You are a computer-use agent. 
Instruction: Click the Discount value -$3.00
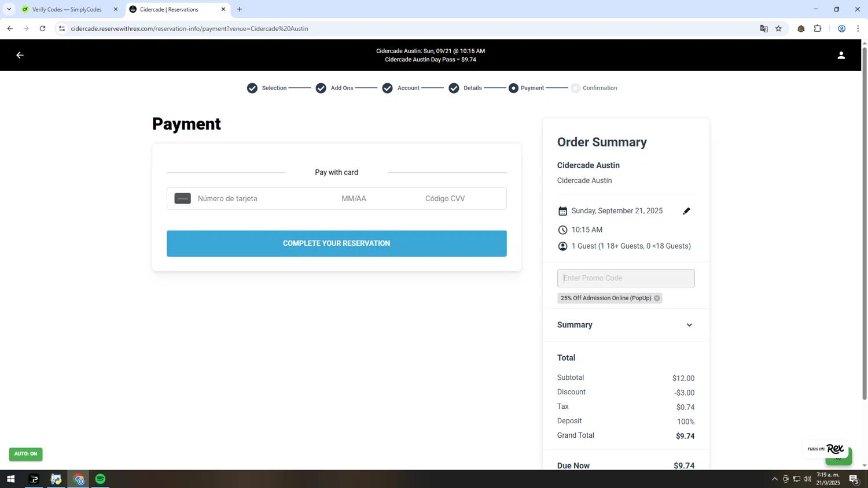(684, 393)
